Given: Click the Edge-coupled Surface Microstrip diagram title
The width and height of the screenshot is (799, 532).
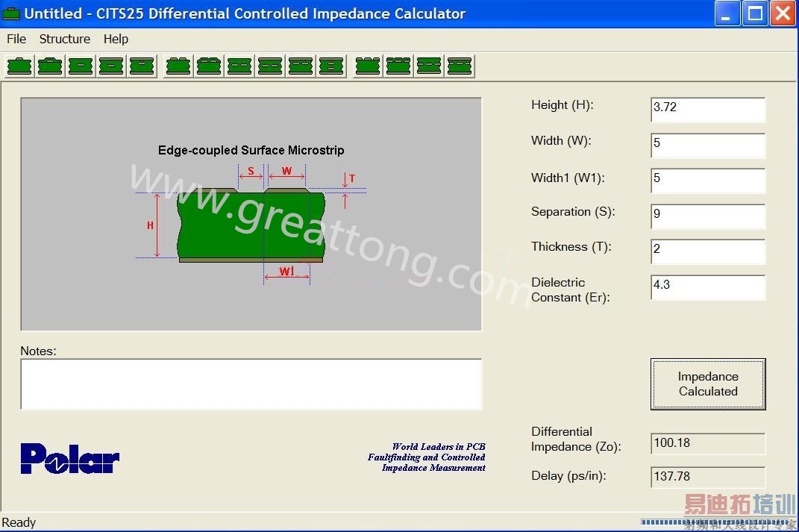Looking at the screenshot, I should [251, 150].
